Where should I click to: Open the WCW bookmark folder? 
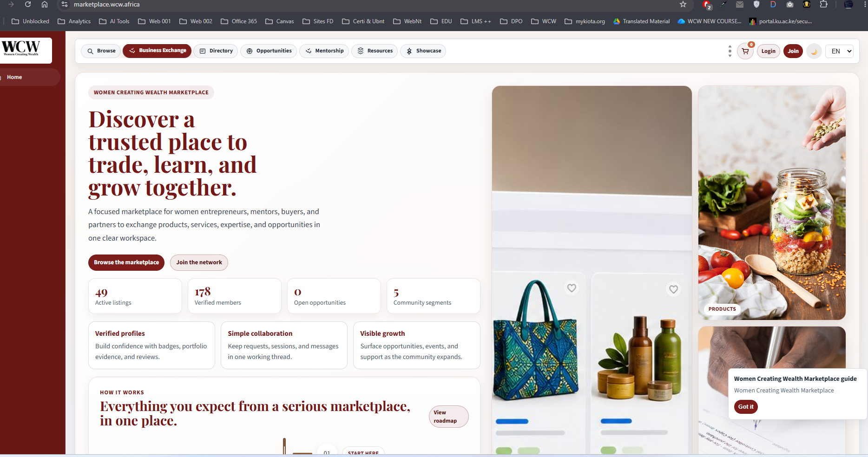click(544, 21)
